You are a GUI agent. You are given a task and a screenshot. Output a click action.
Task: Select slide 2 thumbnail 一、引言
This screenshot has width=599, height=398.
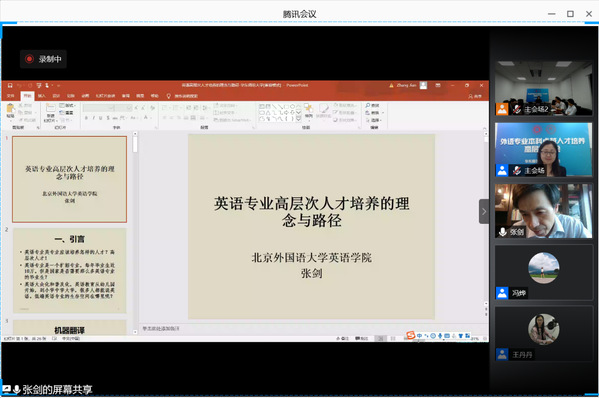click(x=70, y=270)
